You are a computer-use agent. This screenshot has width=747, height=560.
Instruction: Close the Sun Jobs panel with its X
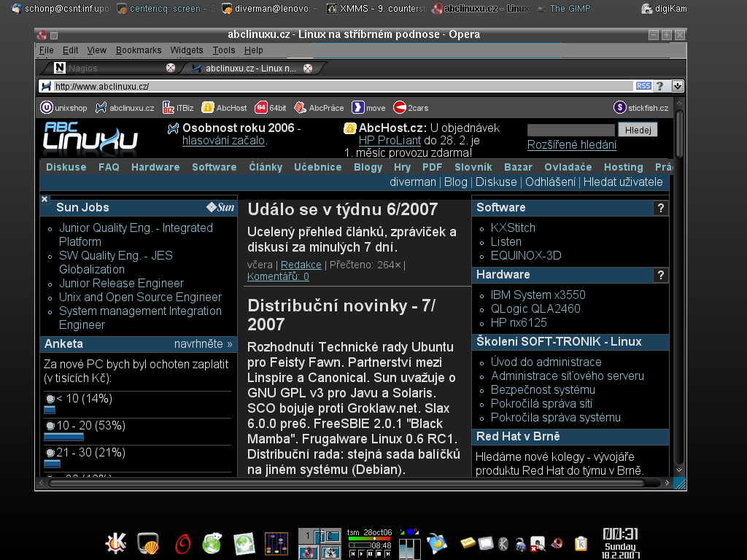point(44,199)
